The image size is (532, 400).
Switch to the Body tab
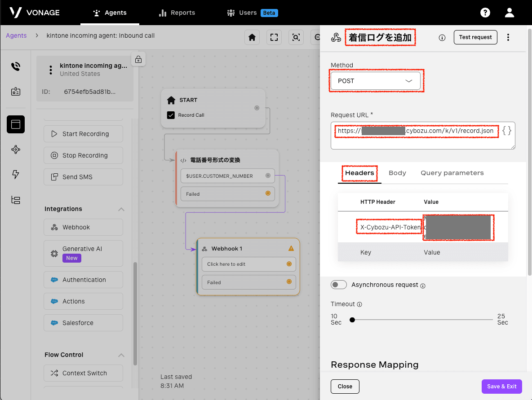click(x=397, y=173)
